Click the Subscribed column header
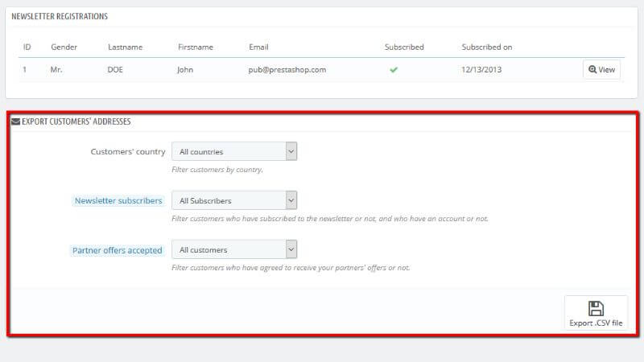 [x=404, y=47]
